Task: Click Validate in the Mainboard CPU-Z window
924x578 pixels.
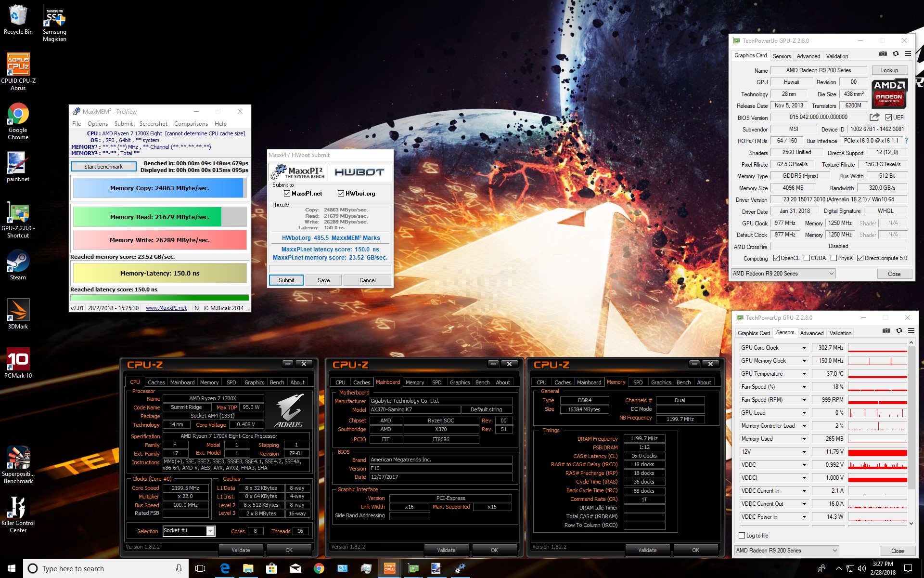Action: click(446, 550)
